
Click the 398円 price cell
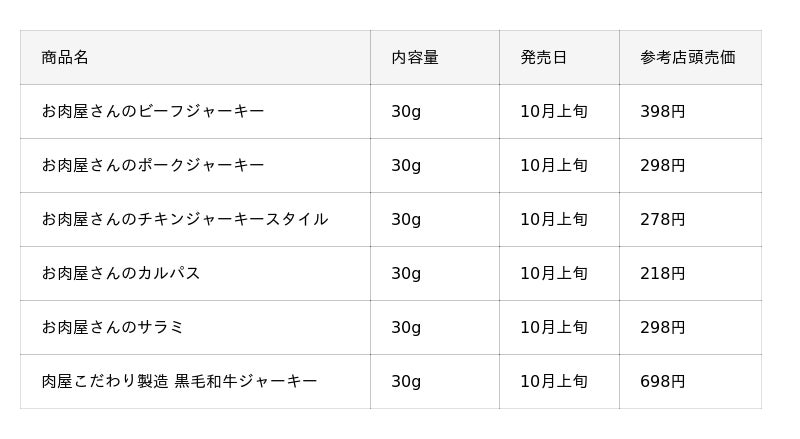(663, 112)
